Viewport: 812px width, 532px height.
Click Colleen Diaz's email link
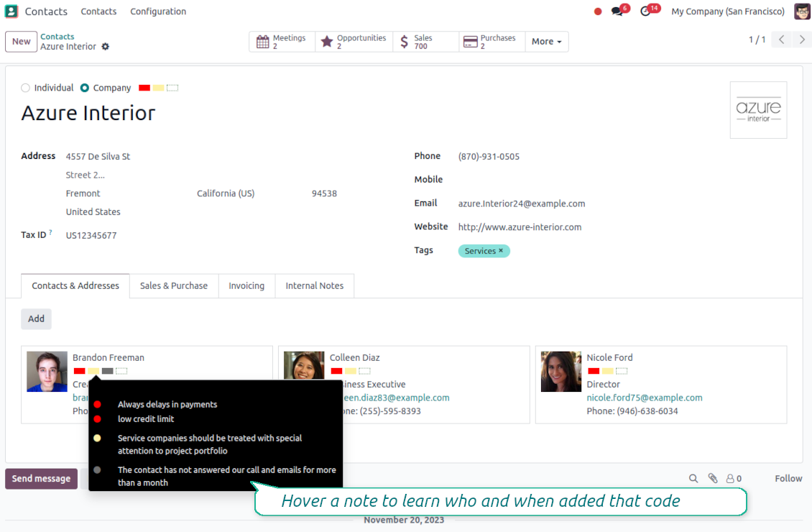(x=396, y=398)
